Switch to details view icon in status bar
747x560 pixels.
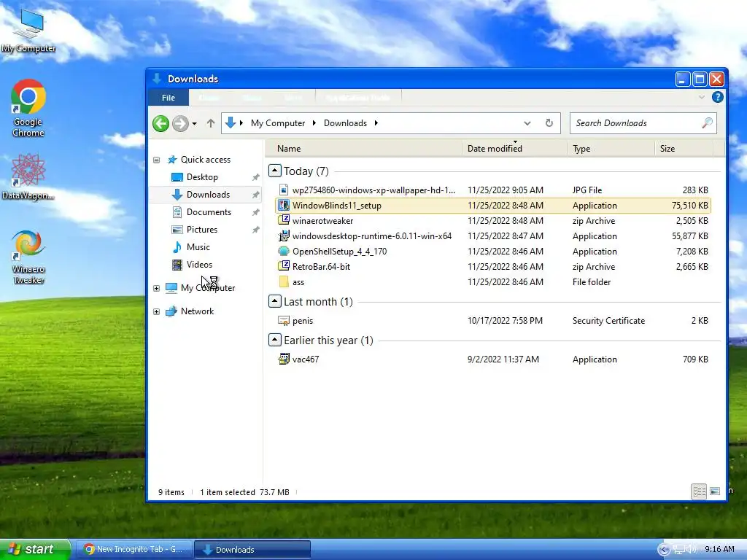[x=699, y=491]
